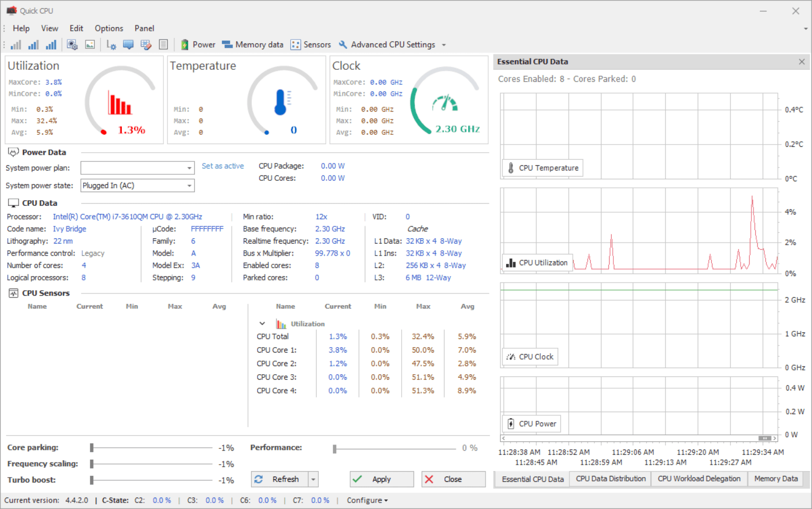
Task: Open the Configure dropdown in status bar
Action: point(368,500)
